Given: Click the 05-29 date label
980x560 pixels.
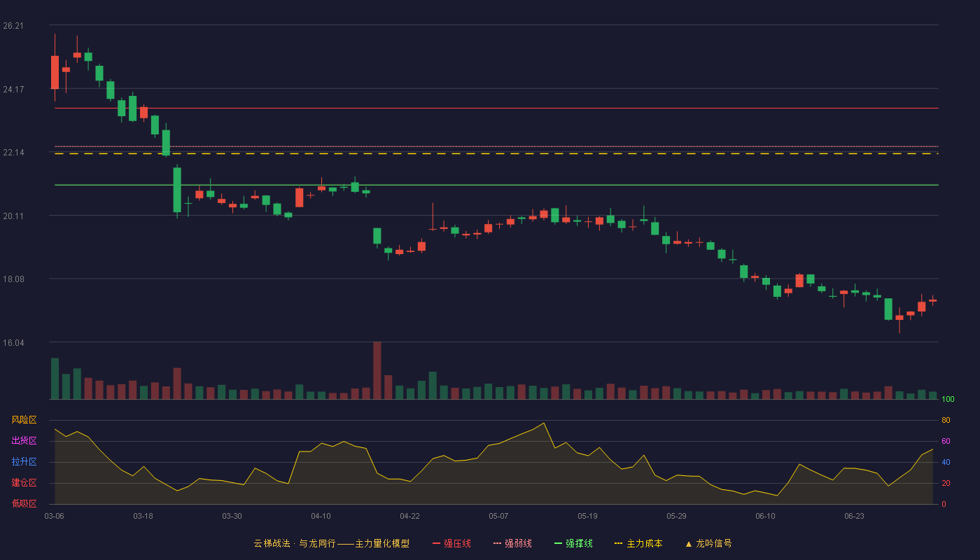Looking at the screenshot, I should tap(676, 516).
